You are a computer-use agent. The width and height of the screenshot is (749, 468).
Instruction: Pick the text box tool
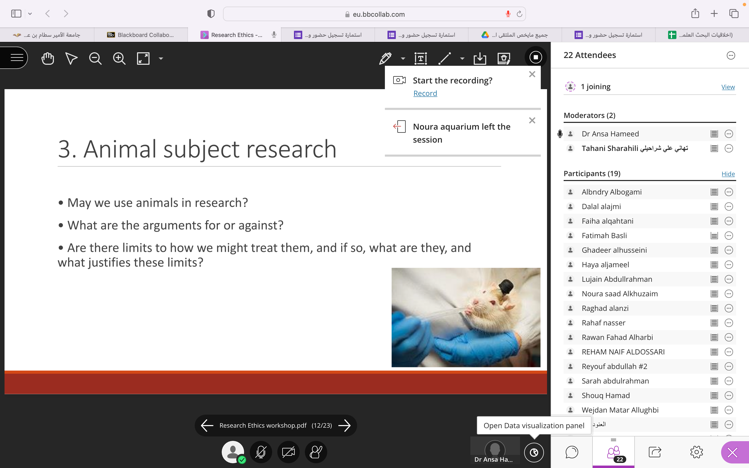(421, 59)
